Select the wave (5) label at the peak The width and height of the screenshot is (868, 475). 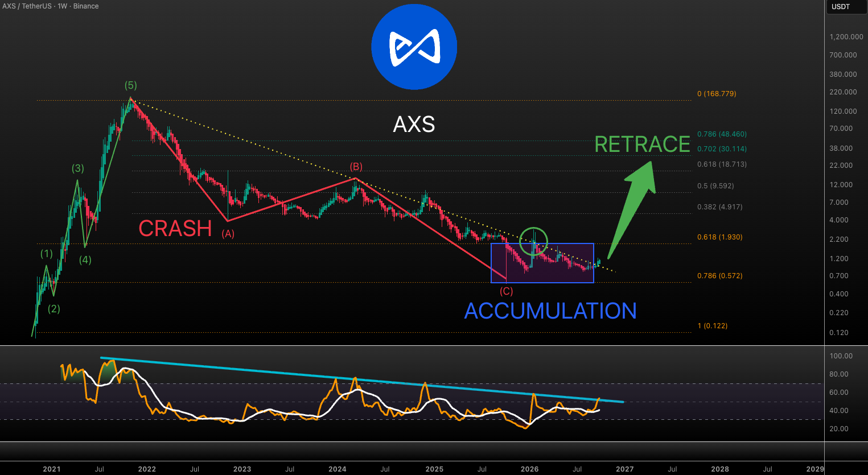(x=131, y=85)
